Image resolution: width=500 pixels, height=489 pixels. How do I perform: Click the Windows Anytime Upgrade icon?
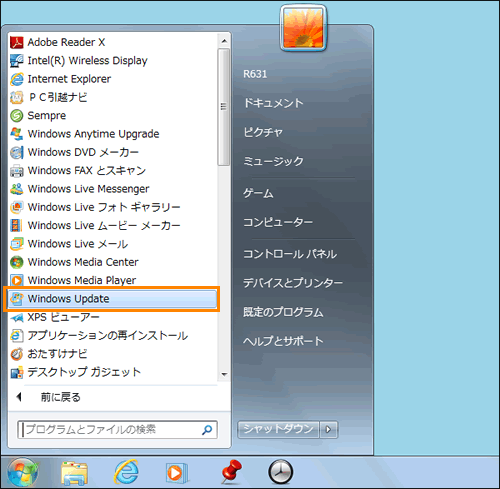pyautogui.click(x=17, y=134)
